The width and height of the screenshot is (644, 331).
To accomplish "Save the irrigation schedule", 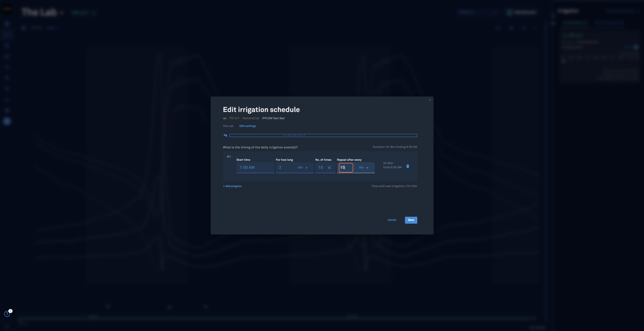I will (411, 220).
